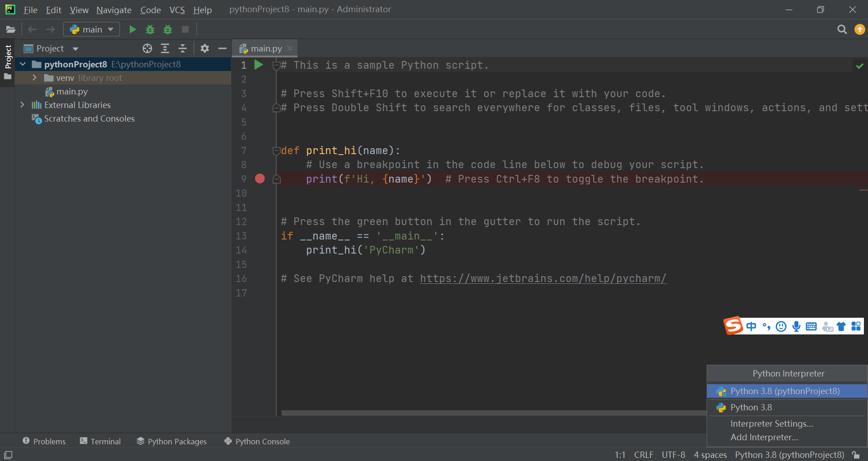Image resolution: width=868 pixels, height=461 pixels.
Task: Open Search Everywhere magnifier icon
Action: coord(842,29)
